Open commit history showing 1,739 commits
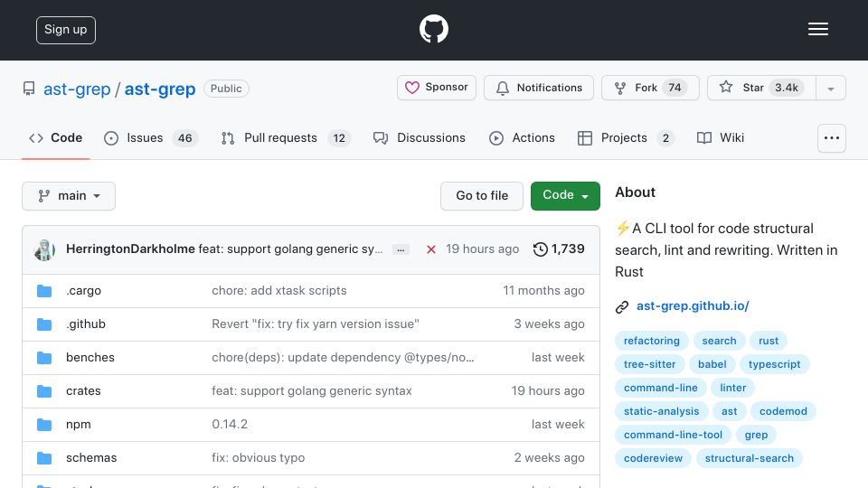Image resolution: width=868 pixels, height=488 pixels. pos(559,249)
